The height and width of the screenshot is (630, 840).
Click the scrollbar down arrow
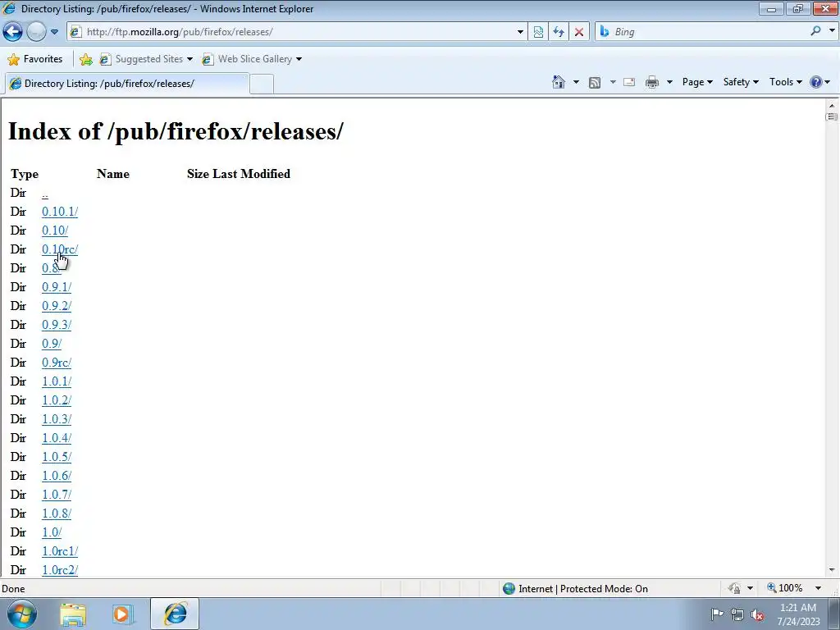point(832,570)
